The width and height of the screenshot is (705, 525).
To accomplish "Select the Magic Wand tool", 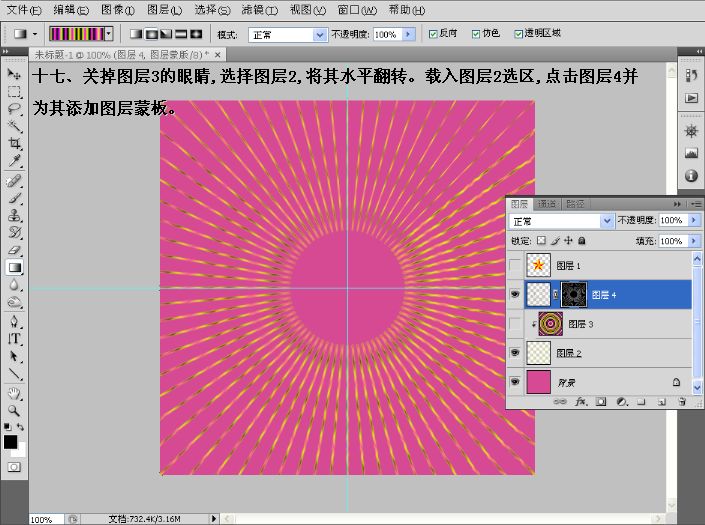I will tap(14, 126).
